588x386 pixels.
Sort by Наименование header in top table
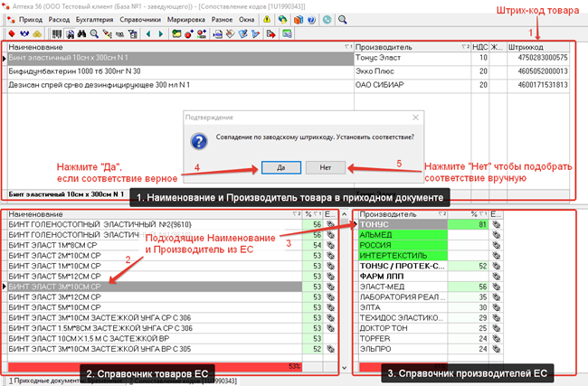[x=180, y=47]
